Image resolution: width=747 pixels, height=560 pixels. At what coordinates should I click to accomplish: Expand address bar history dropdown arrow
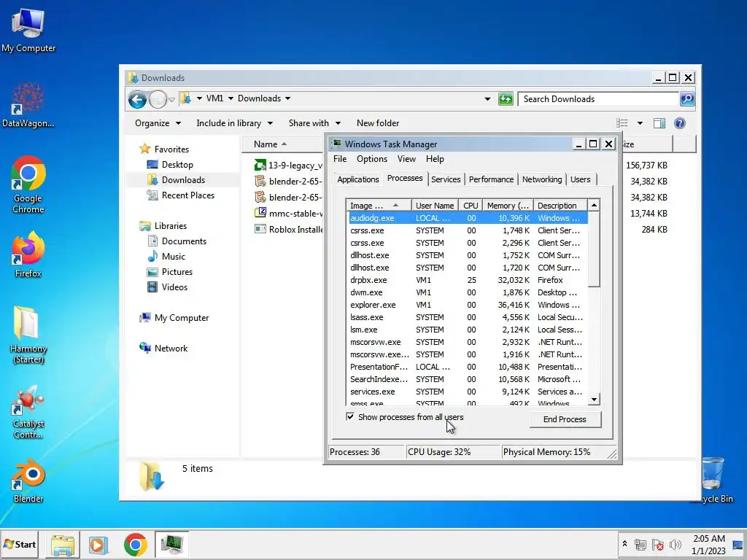(487, 99)
